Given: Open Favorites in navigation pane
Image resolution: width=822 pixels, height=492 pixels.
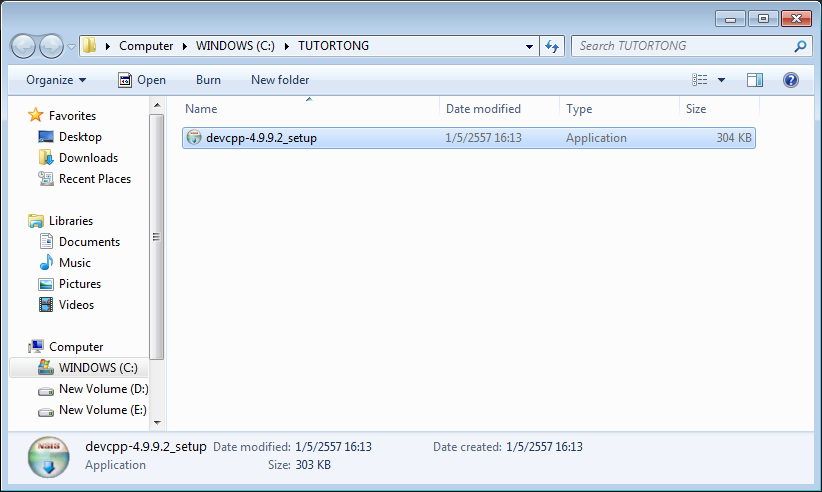Looking at the screenshot, I should (x=72, y=116).
